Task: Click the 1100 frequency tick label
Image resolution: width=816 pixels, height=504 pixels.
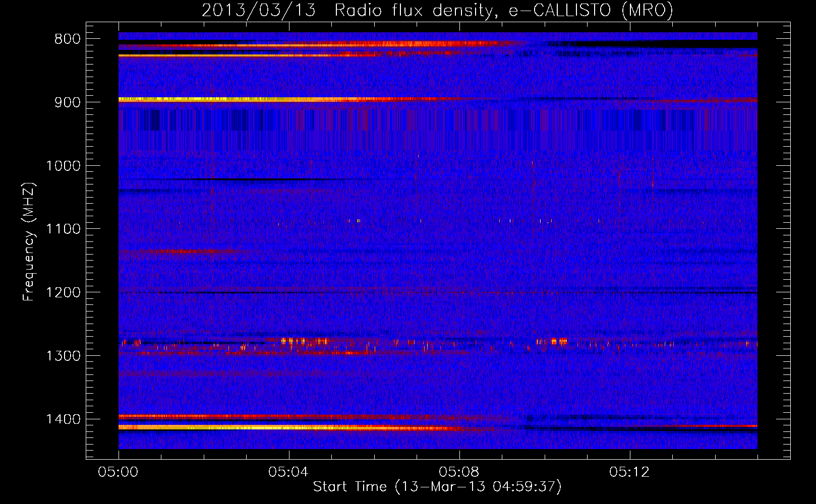Action: [63, 229]
